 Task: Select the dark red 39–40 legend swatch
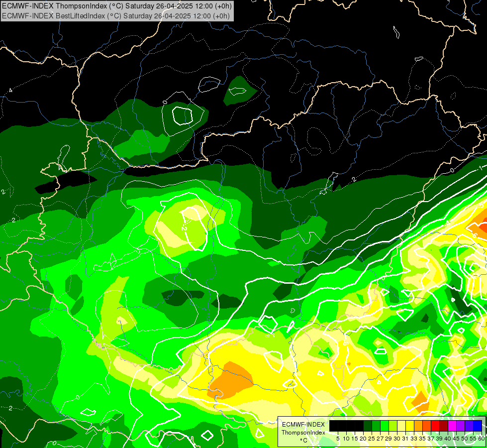tap(444, 426)
